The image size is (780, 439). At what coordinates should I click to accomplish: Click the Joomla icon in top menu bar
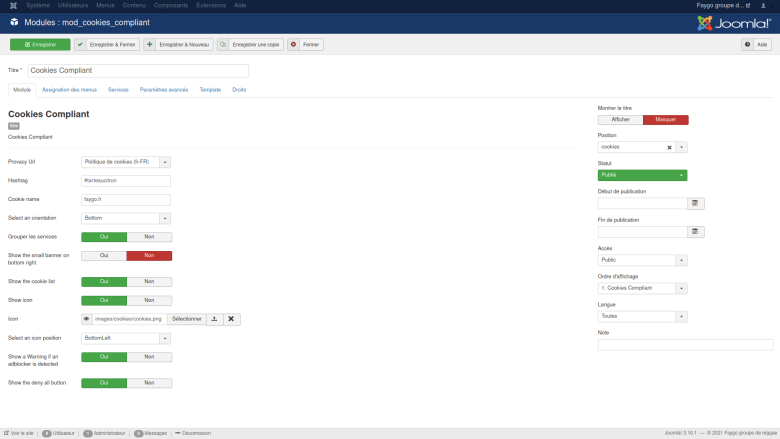[13, 5]
